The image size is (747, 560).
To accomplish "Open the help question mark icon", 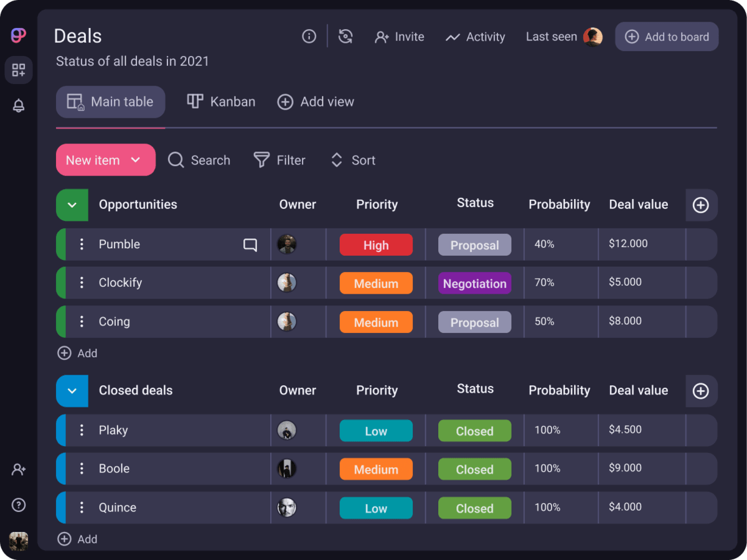I will click(19, 505).
